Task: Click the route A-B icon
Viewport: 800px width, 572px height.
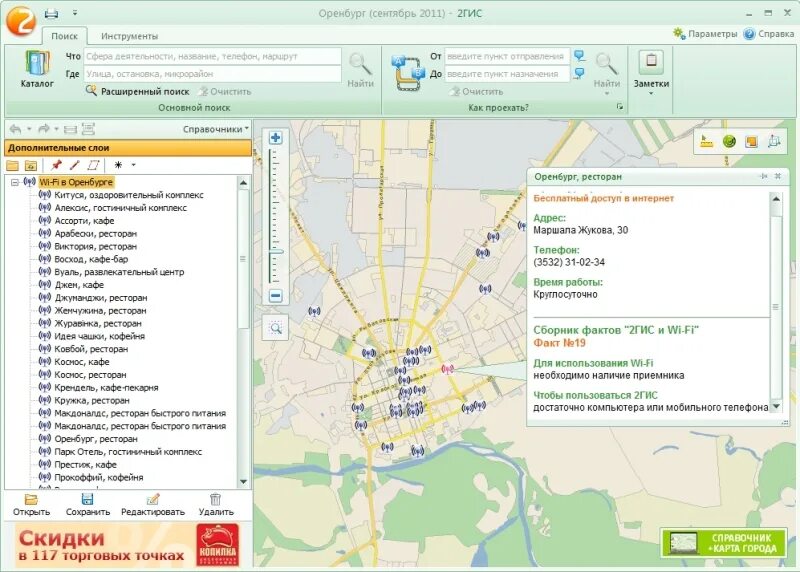Action: point(408,73)
